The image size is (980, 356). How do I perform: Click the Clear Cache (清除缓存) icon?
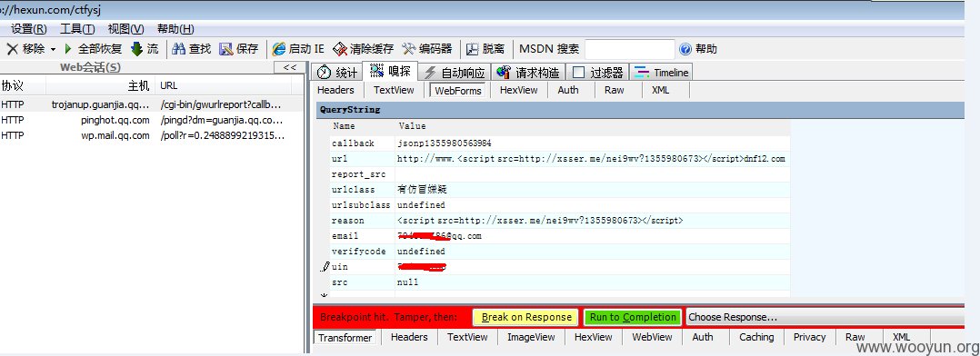coord(340,49)
